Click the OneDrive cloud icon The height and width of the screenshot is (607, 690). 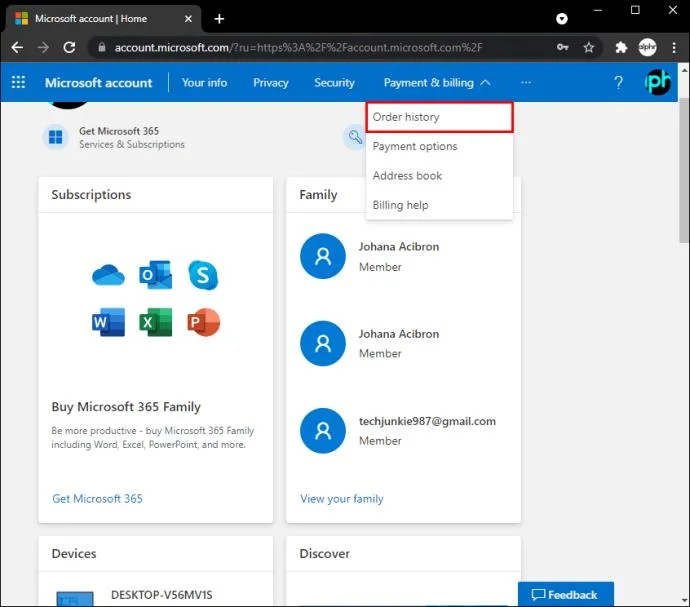tap(108, 275)
